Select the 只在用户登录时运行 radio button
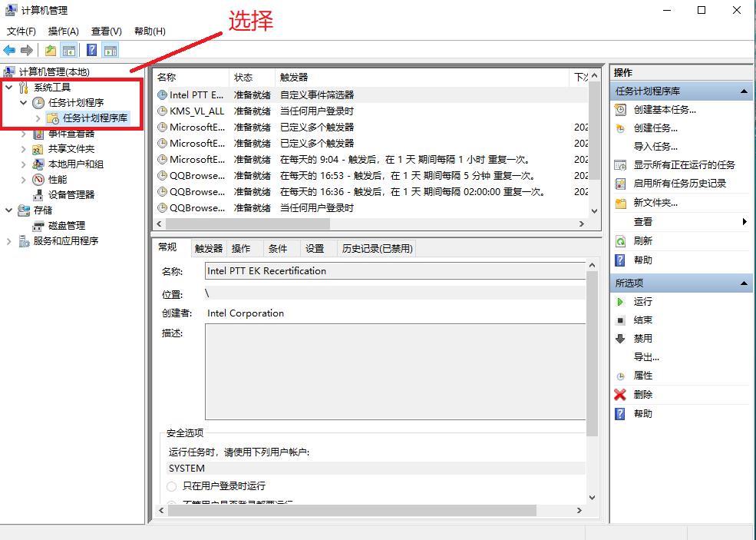Screen dimensions: 756x540 tap(171, 486)
